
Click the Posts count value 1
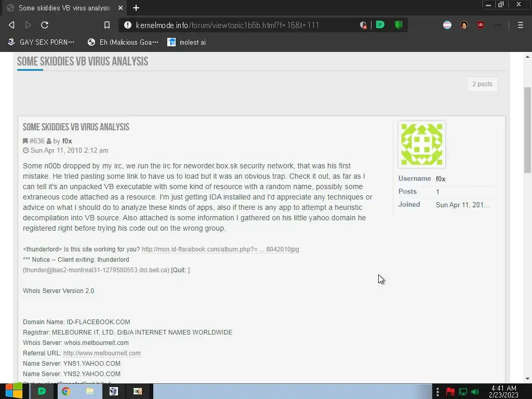pyautogui.click(x=437, y=192)
